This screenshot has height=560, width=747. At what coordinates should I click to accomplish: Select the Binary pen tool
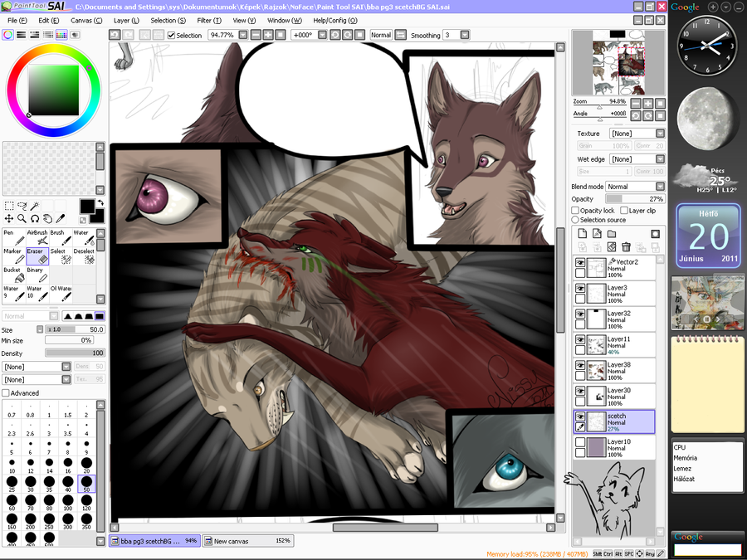[37, 275]
